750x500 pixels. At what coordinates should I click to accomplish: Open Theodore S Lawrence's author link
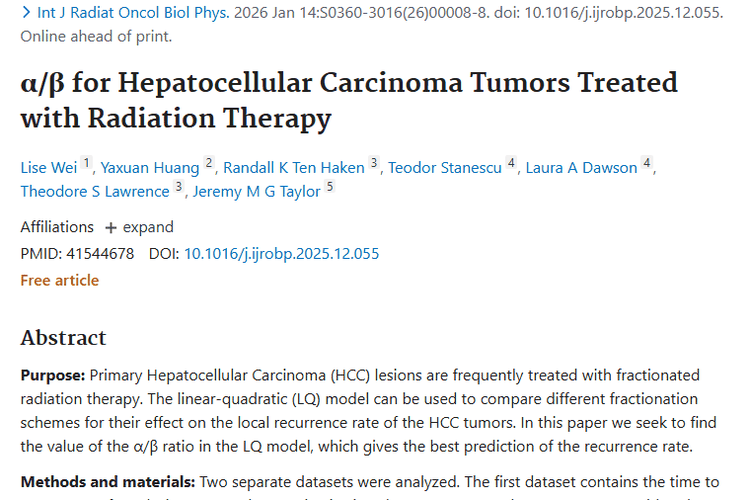[95, 191]
